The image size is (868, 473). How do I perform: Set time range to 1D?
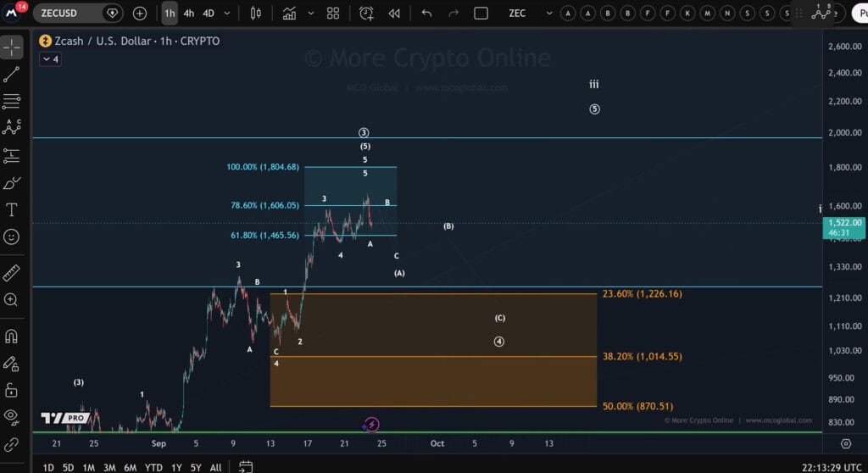pyautogui.click(x=48, y=467)
